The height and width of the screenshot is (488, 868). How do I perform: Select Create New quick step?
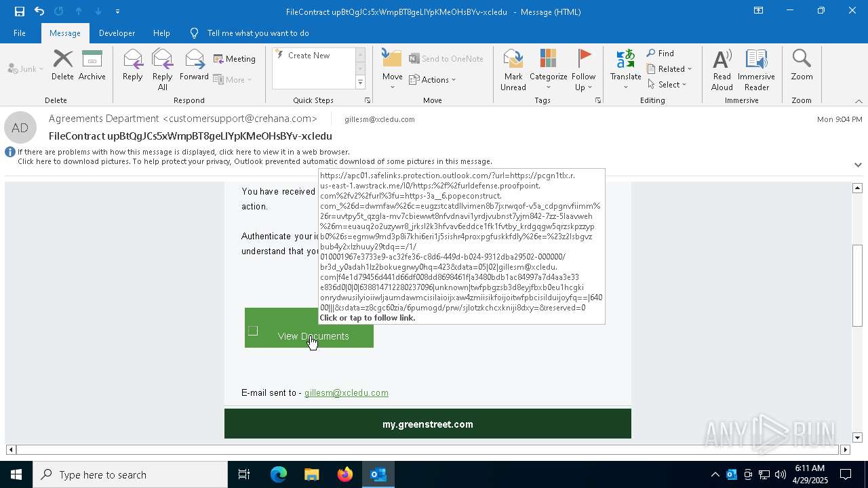[312, 56]
